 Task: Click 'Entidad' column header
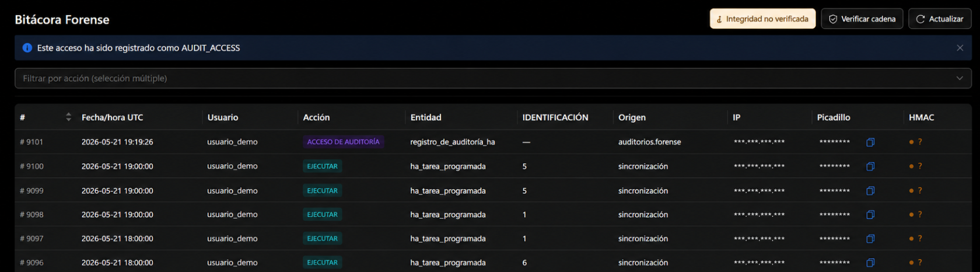click(426, 117)
